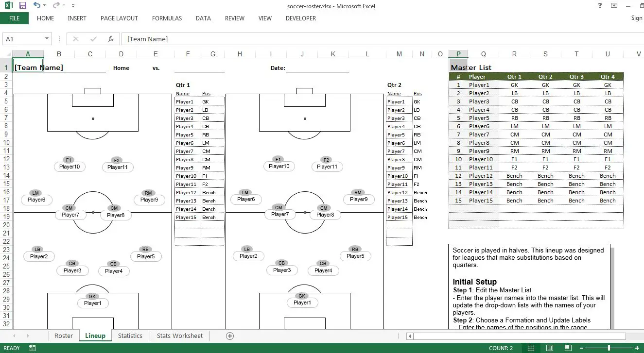Click the zoom slider in status bar
This screenshot has width=644, height=353.
pyautogui.click(x=609, y=348)
